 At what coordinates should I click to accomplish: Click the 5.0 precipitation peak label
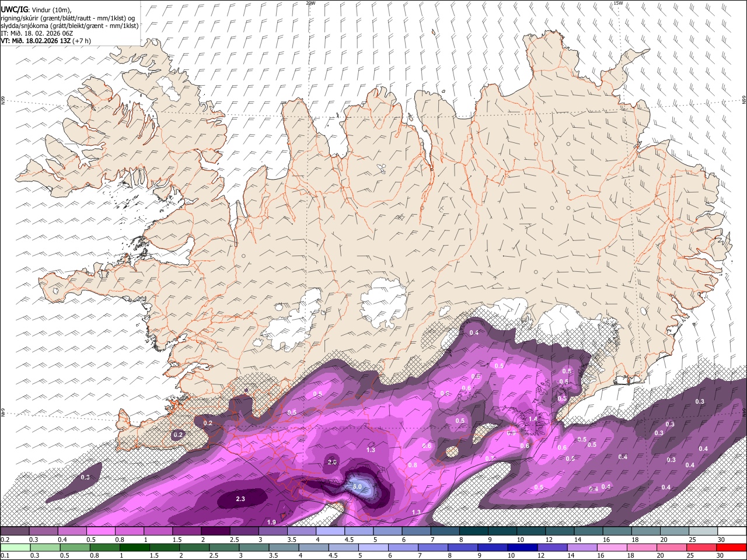(357, 487)
